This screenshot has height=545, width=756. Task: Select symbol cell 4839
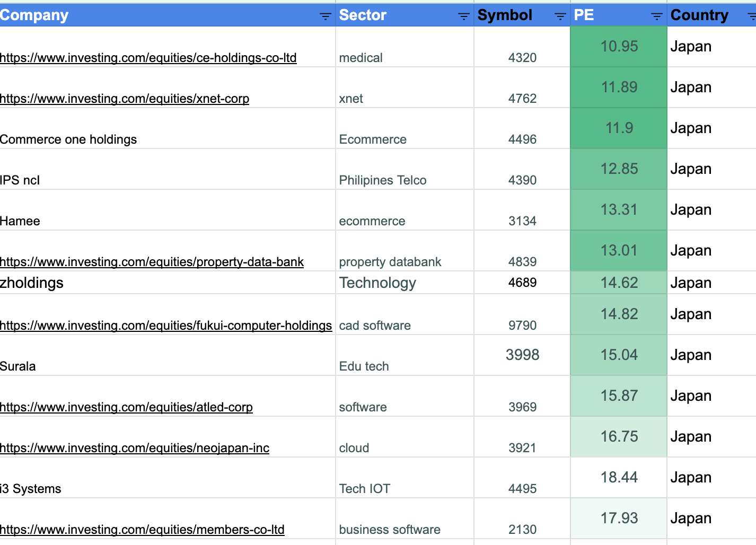(x=522, y=251)
